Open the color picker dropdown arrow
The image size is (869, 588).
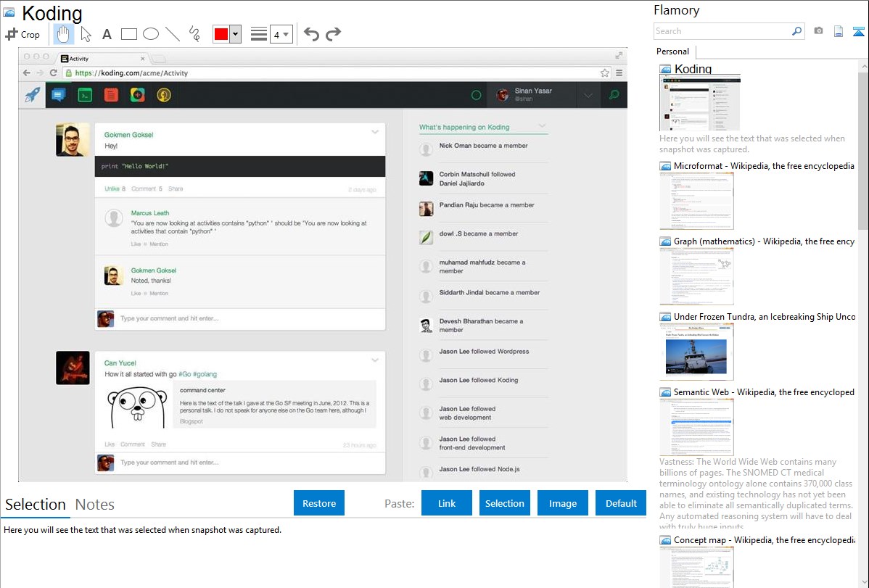pyautogui.click(x=235, y=34)
